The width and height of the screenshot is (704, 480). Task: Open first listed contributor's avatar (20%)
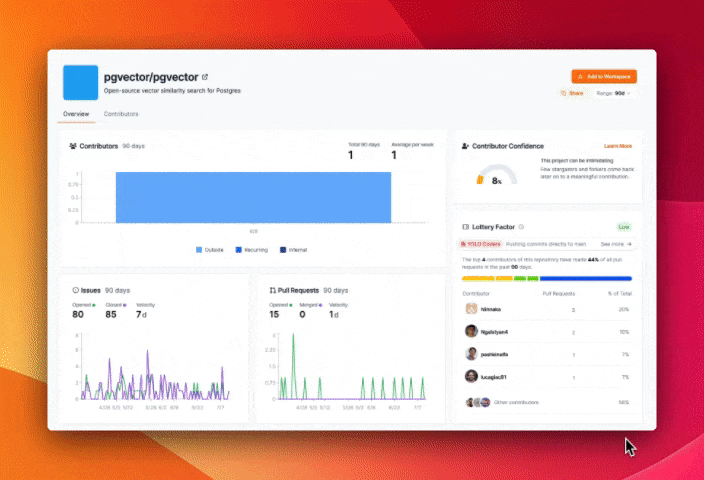(x=471, y=309)
